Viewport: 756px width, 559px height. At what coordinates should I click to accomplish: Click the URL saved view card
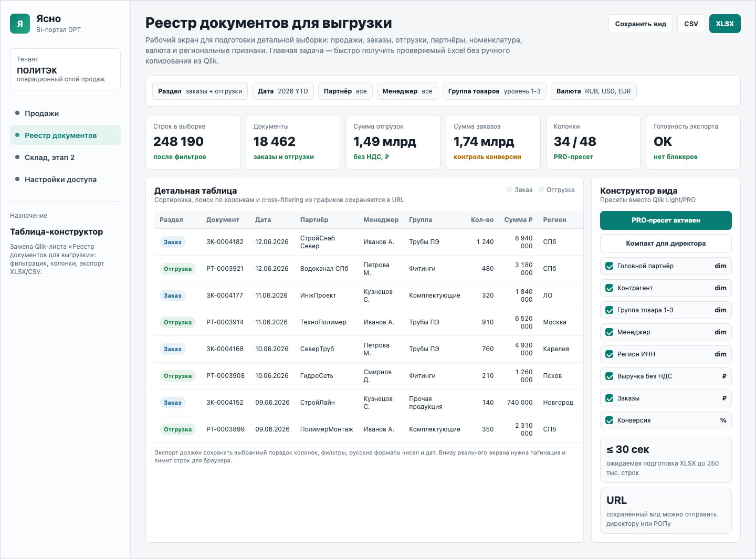coord(666,511)
